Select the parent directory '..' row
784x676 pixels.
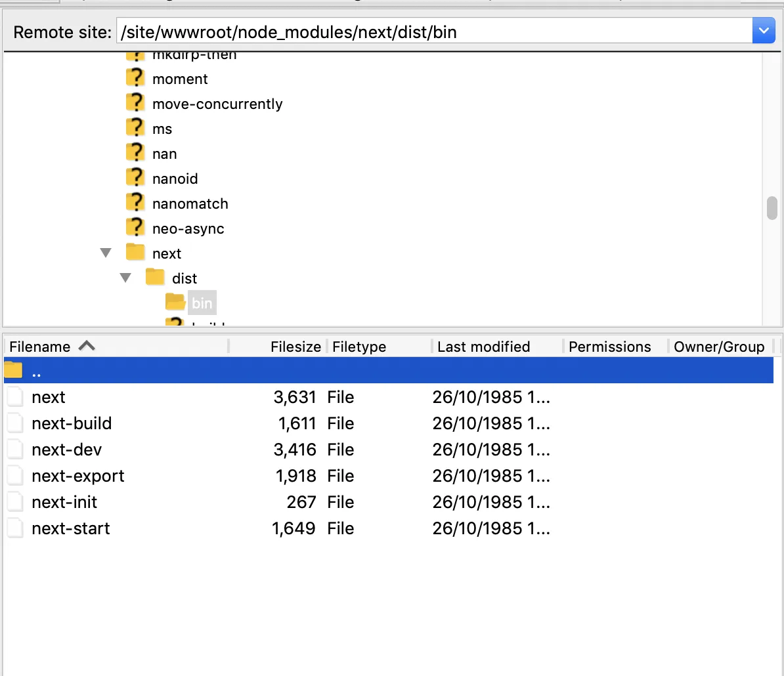(x=389, y=370)
